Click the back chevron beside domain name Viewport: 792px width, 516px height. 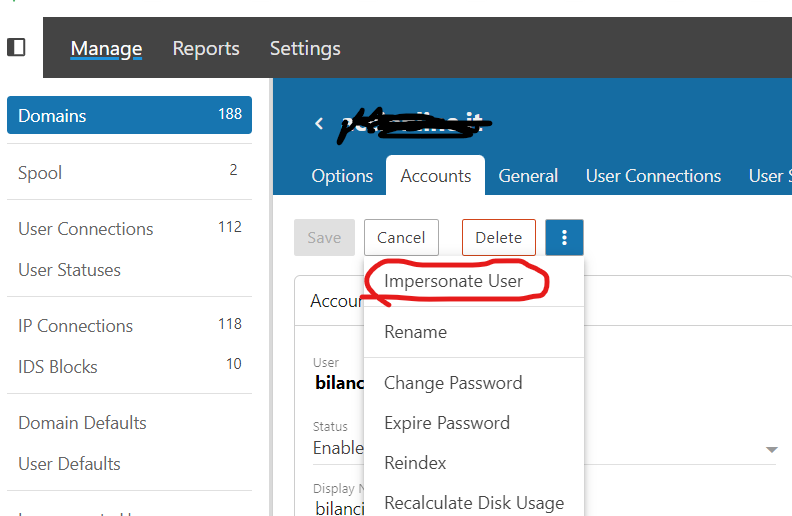click(x=319, y=123)
